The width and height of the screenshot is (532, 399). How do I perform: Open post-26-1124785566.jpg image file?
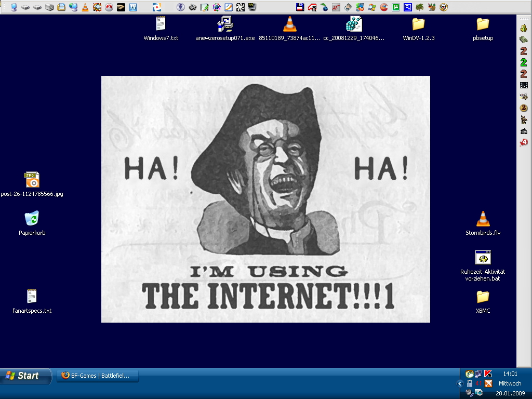point(32,184)
